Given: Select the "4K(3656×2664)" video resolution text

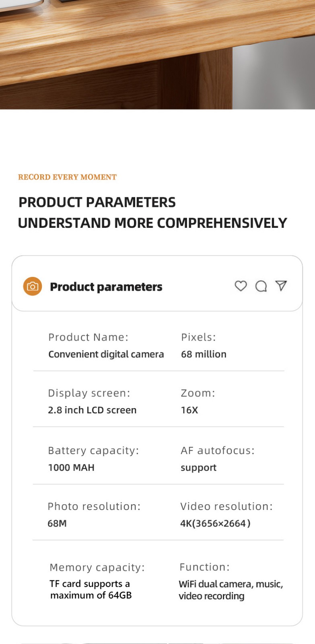Looking at the screenshot, I should (x=215, y=524).
